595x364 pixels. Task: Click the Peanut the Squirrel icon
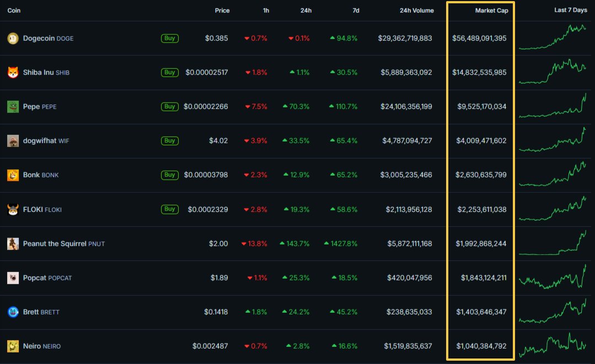tap(13, 243)
